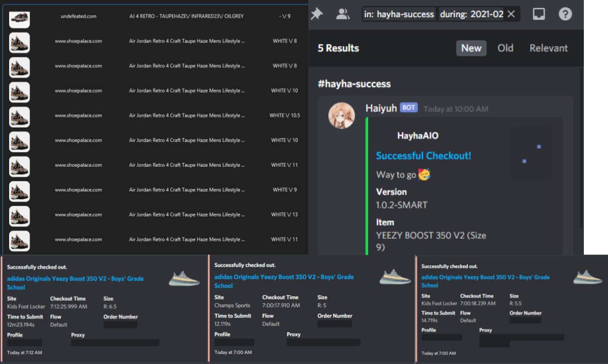Select the 7:00:17.910 AM checkout time
This screenshot has height=364, width=608.
coord(281,305)
